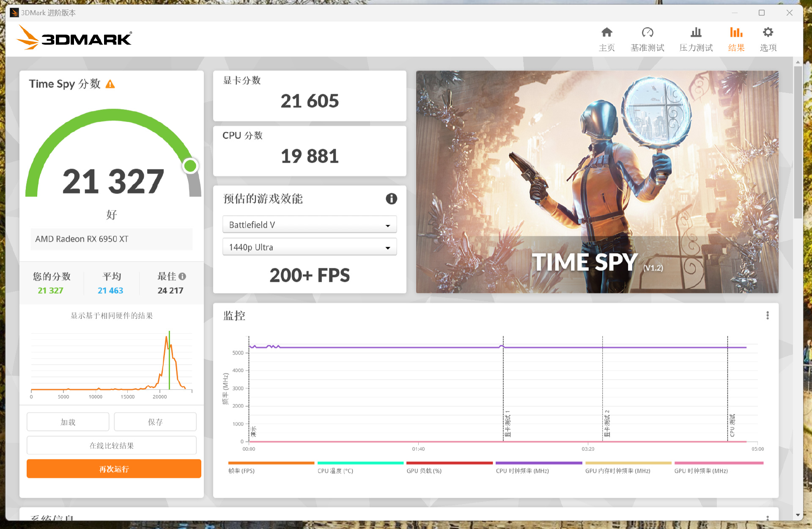Click the Compare Results Online (在线比较结果) button

pyautogui.click(x=112, y=445)
